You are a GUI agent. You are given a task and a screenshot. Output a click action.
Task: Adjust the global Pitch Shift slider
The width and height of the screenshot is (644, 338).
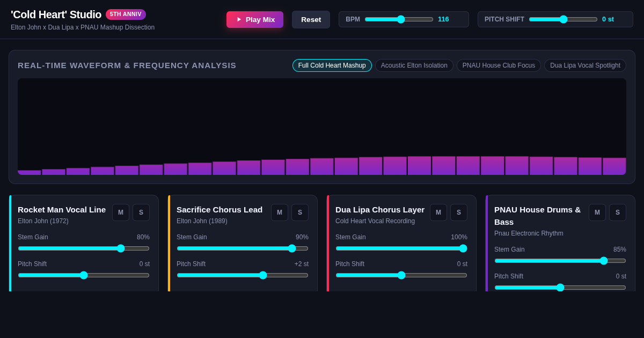(563, 19)
